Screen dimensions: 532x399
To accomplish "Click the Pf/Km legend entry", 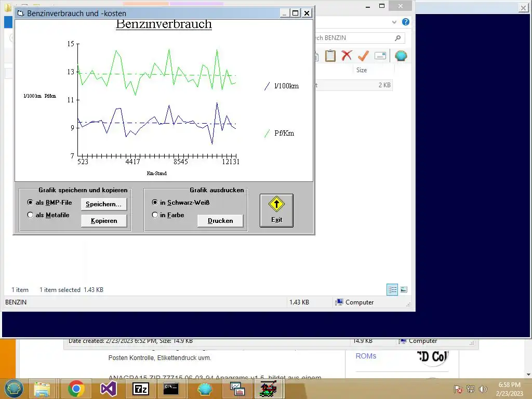I will click(279, 134).
